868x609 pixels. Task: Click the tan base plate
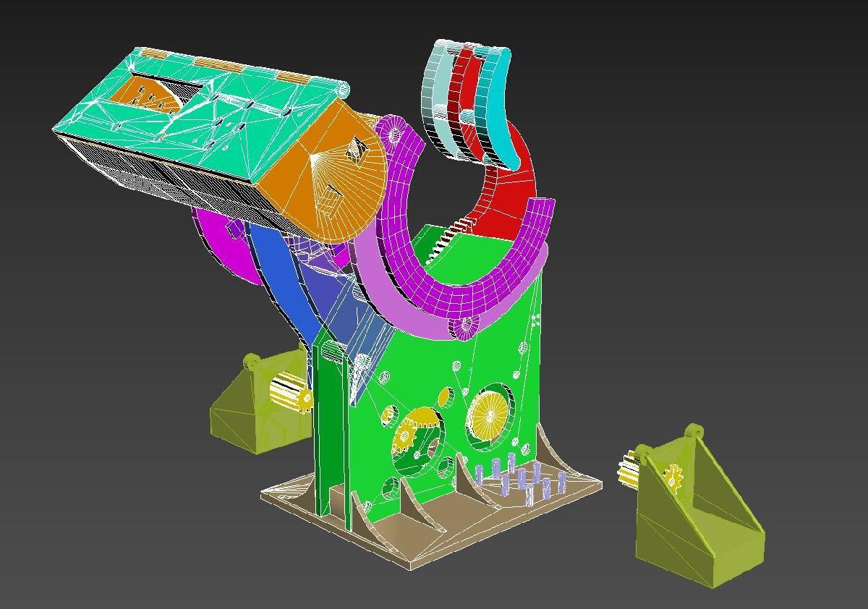434,535
